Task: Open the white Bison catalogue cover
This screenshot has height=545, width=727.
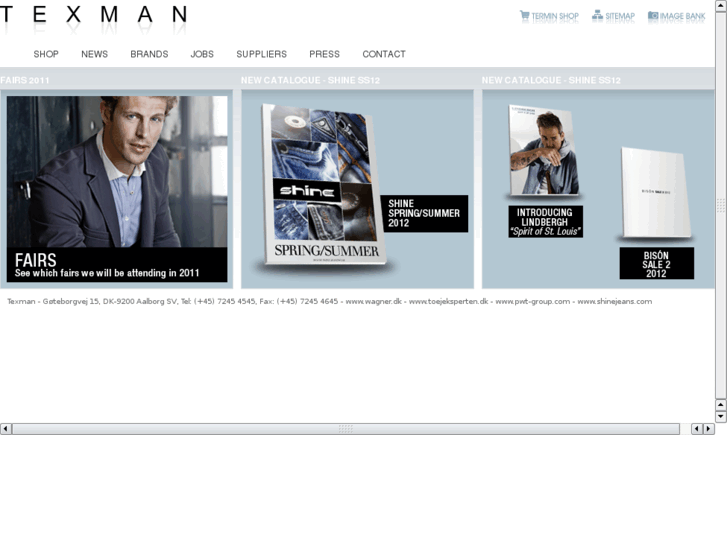Action: tap(656, 192)
